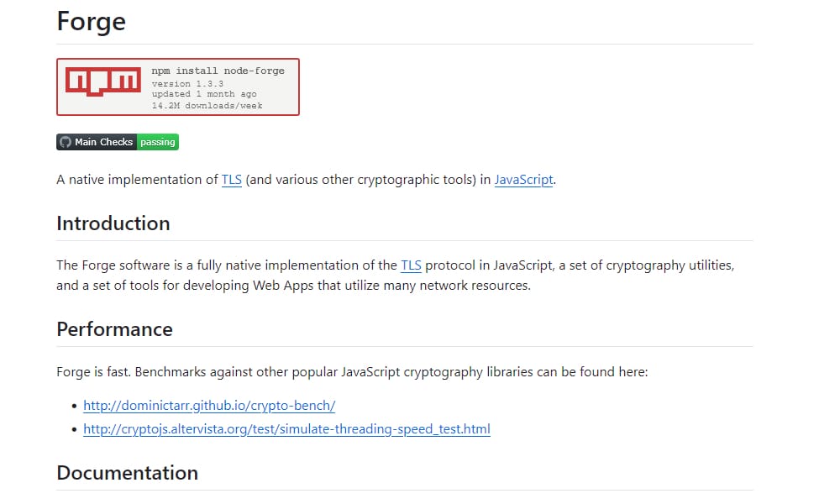Open the TLS link in the tagline sentence
This screenshot has width=840, height=504.
231,179
